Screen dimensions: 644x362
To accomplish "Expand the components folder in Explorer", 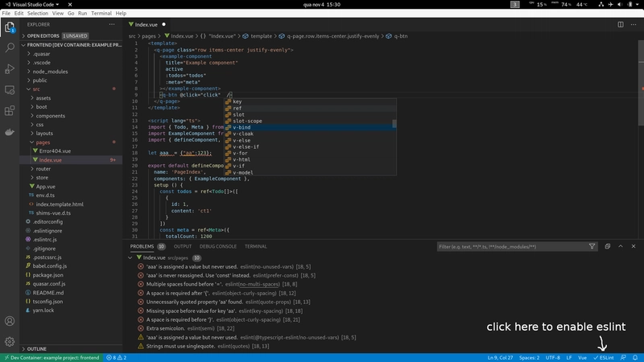I will click(51, 115).
